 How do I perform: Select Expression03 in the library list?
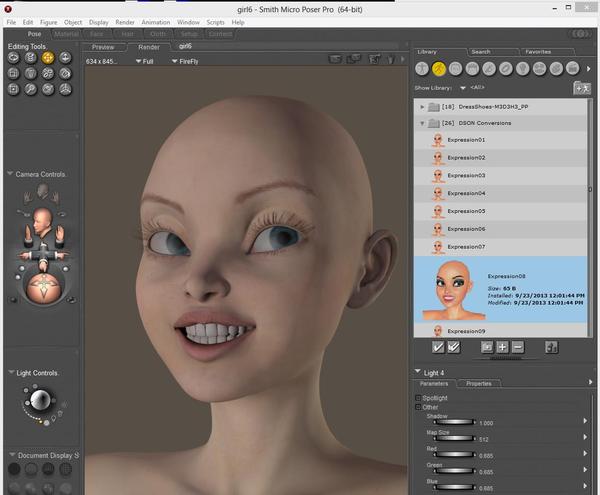[466, 175]
